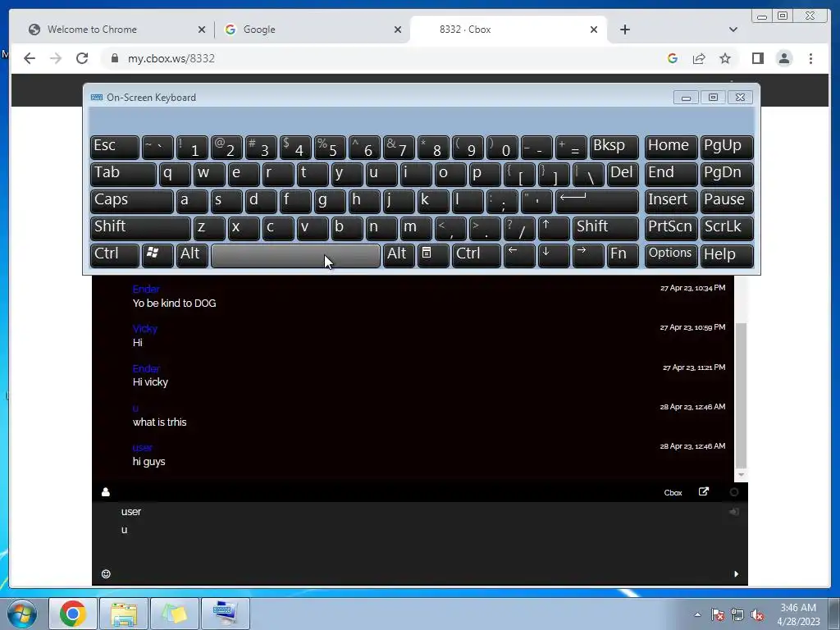Click the up arrow key
This screenshot has height=630, width=840.
(x=554, y=228)
